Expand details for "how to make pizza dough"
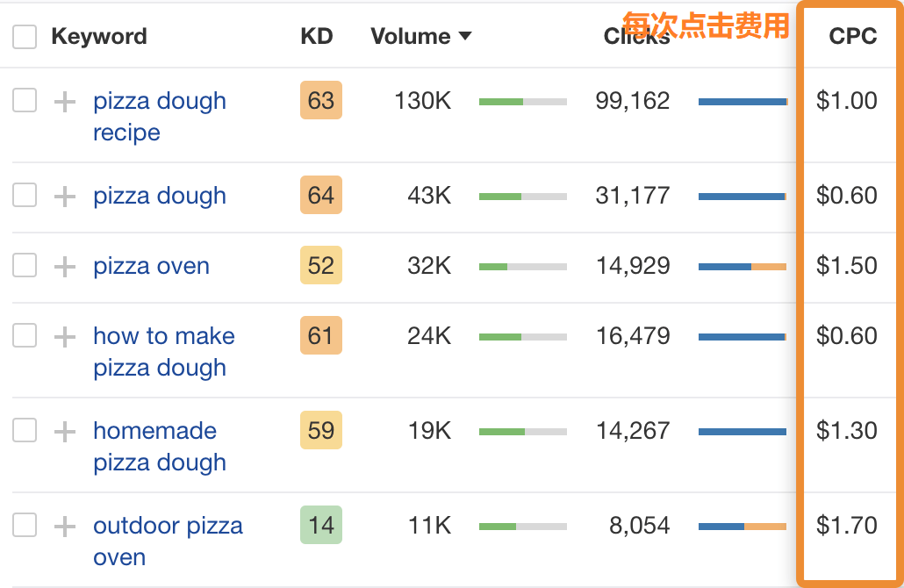The image size is (904, 588). [x=63, y=336]
